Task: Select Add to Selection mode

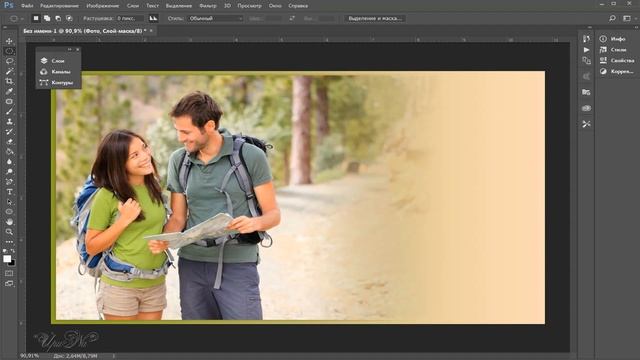Action: point(47,18)
